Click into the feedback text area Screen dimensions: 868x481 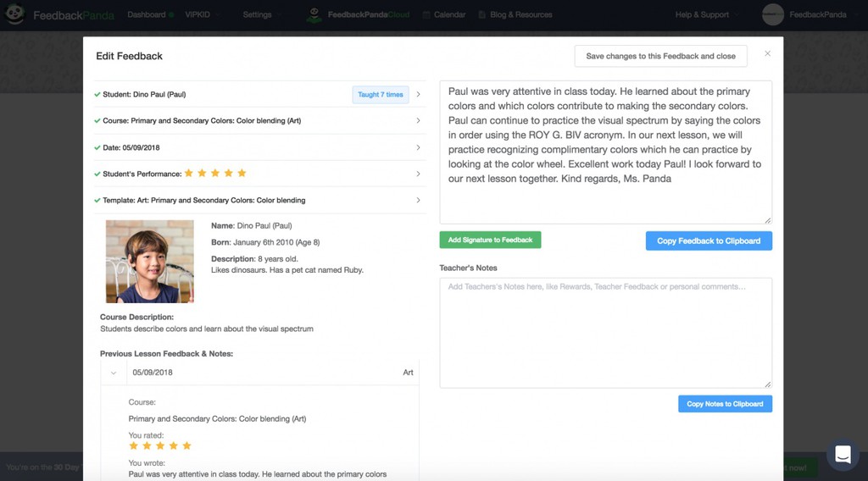(x=605, y=152)
